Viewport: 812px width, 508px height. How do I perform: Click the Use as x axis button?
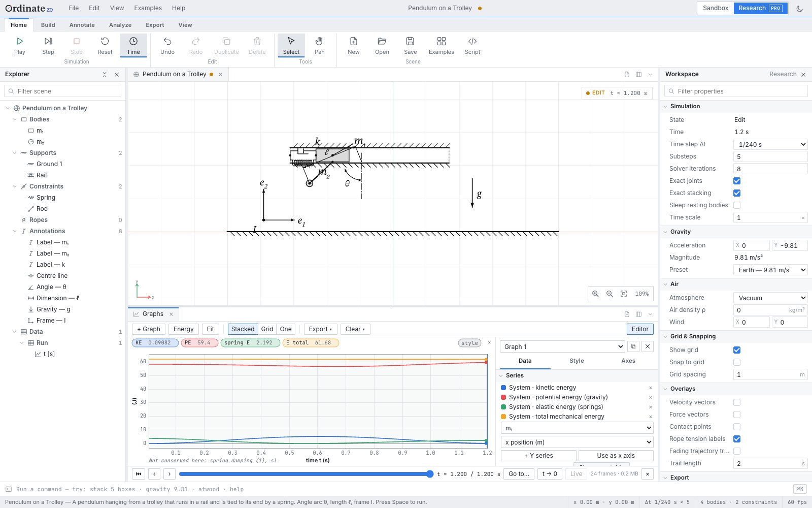(616, 456)
